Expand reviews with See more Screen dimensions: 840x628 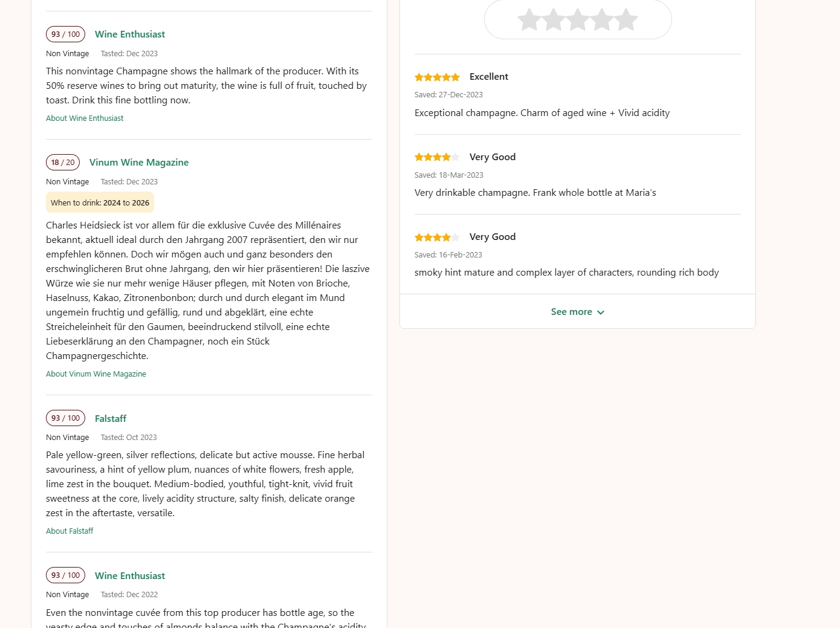(x=571, y=312)
